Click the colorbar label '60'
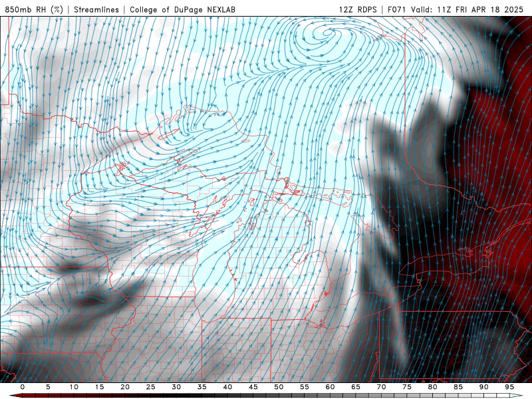Image resolution: width=532 pixels, height=399 pixels. coord(330,387)
